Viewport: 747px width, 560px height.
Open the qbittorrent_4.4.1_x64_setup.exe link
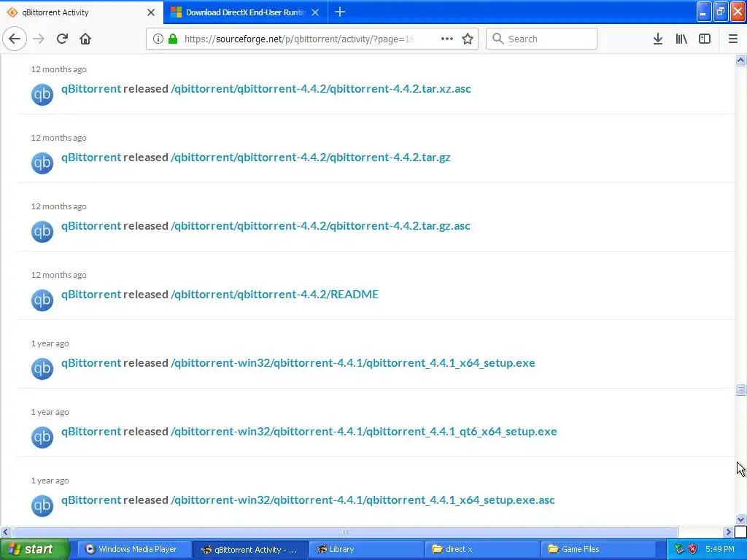pos(352,363)
